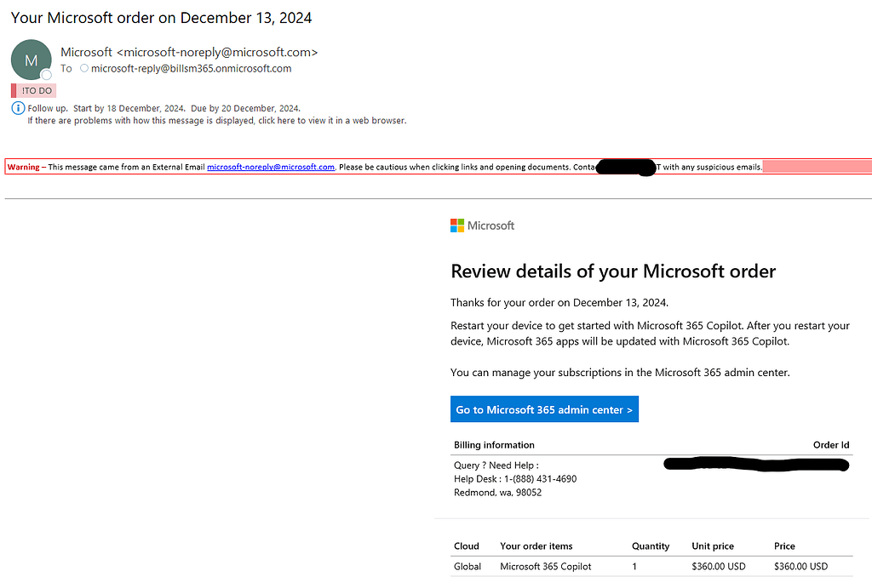The image size is (872, 588).
Task: Click the presence status circle on sender avatar
Action: pos(49,75)
